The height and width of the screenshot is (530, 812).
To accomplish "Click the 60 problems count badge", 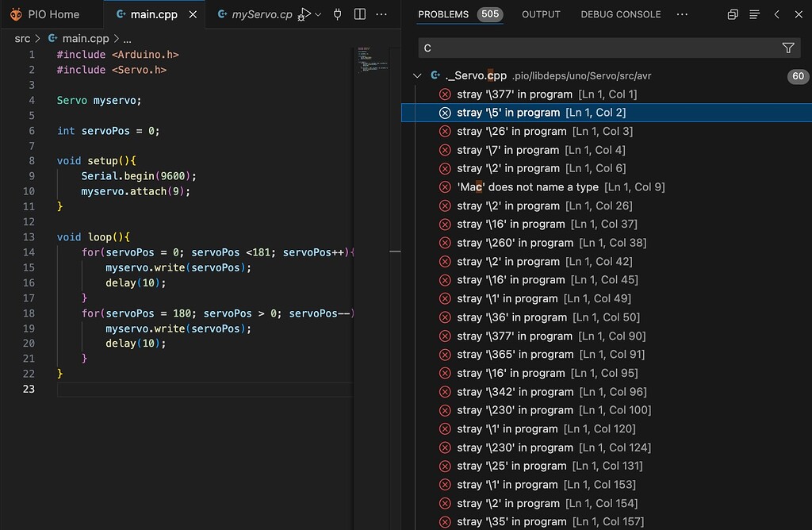I will point(798,76).
